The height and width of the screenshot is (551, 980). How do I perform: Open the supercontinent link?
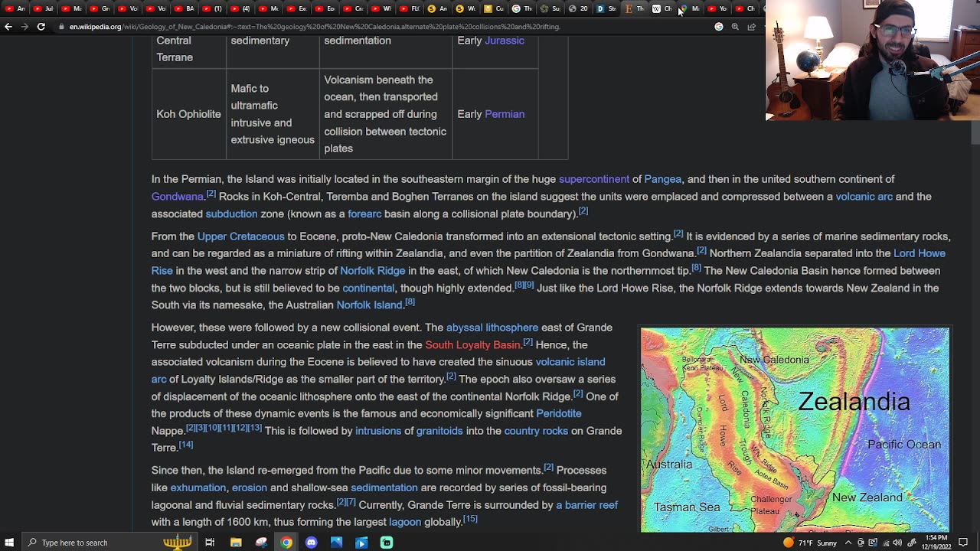click(594, 179)
